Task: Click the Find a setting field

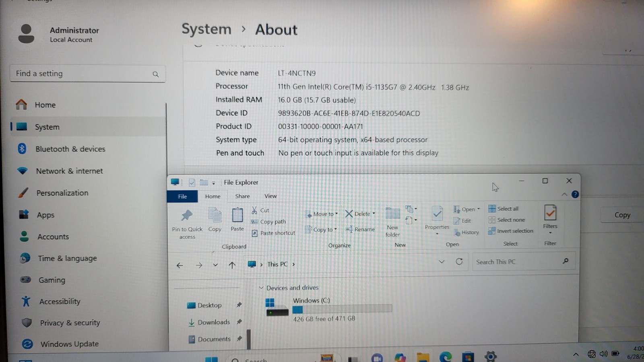Action: pyautogui.click(x=88, y=74)
